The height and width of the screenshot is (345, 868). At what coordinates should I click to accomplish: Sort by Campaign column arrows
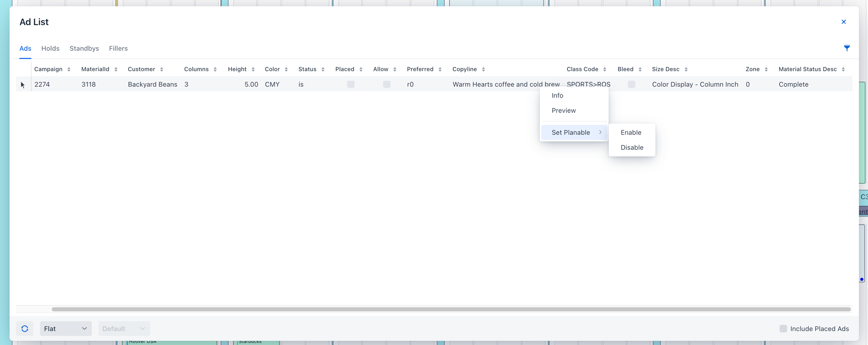(x=69, y=69)
